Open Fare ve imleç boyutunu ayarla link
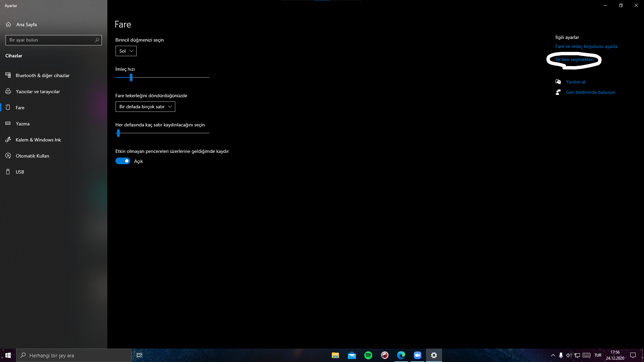Viewport: 644px width, 362px height. tap(586, 46)
